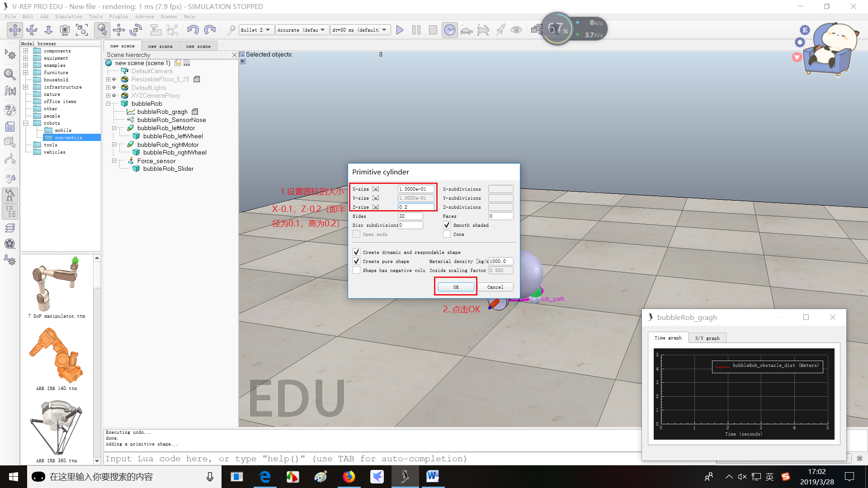Open the Bullet physics engine dropdown
868x488 pixels.
(x=256, y=30)
